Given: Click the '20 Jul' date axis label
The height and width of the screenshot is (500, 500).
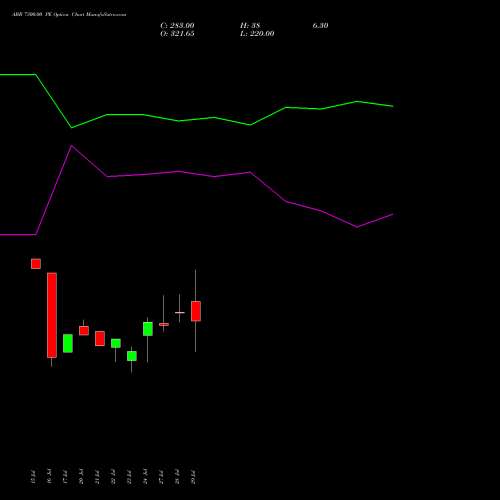Looking at the screenshot, I should (x=81, y=477).
